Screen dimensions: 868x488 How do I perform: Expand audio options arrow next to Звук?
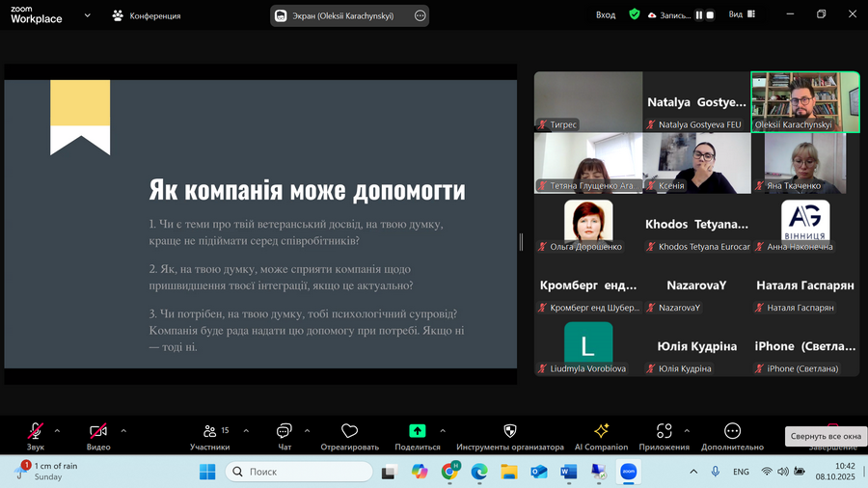tap(57, 431)
